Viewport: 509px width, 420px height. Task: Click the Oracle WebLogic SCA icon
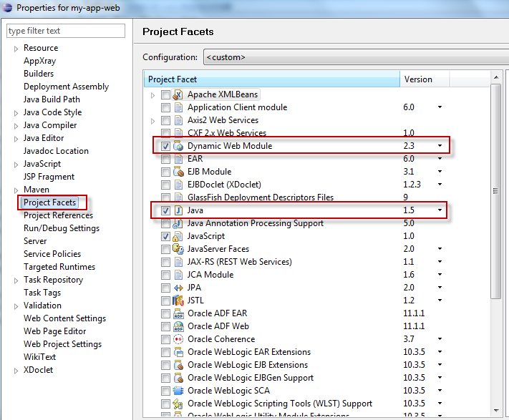[x=178, y=391]
